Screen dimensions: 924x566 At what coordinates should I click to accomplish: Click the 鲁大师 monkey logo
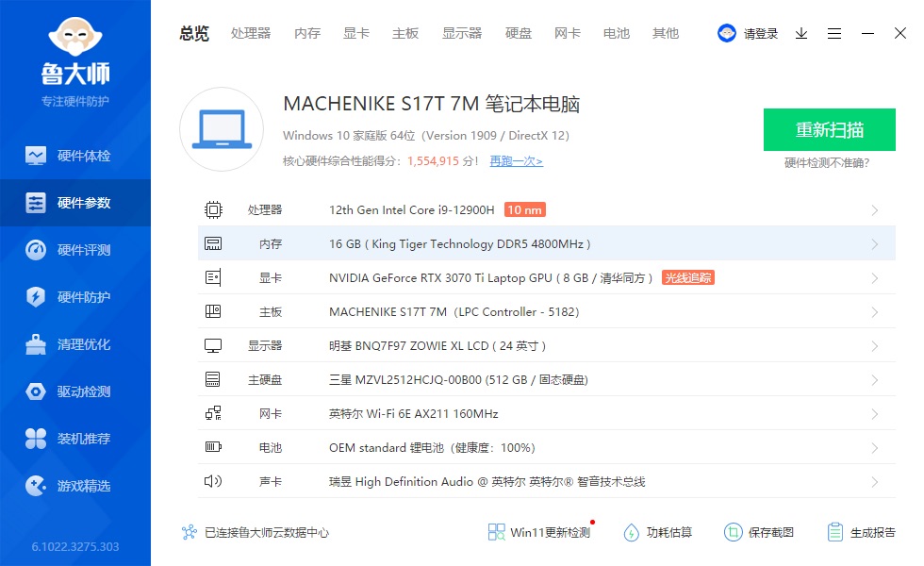coord(75,37)
